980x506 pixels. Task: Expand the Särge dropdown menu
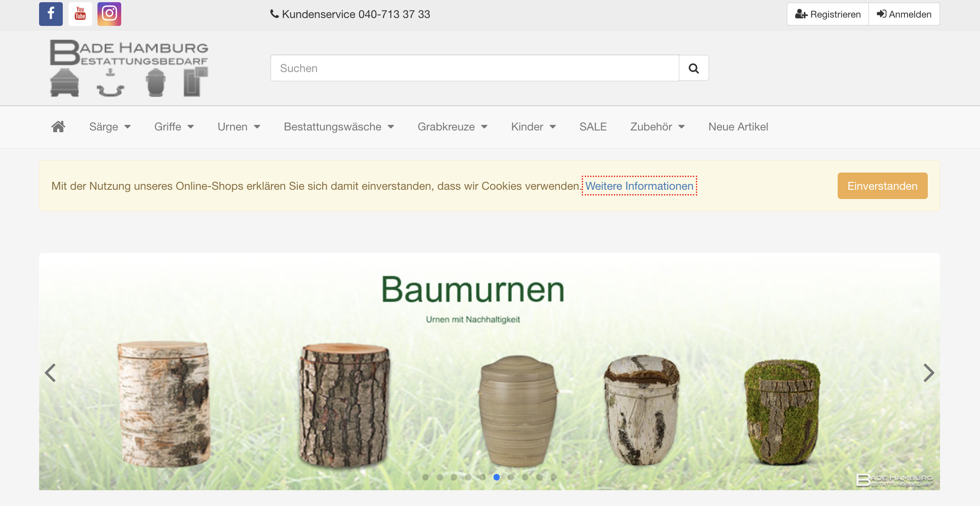(x=110, y=126)
